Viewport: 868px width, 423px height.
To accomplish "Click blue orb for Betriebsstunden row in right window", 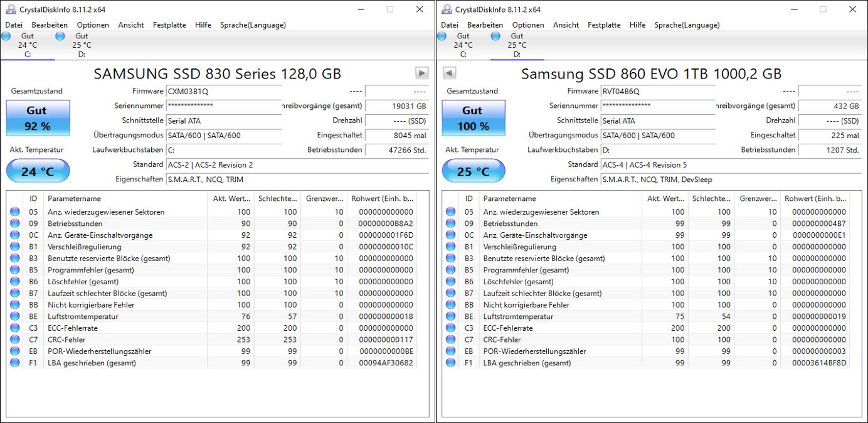I will [450, 223].
